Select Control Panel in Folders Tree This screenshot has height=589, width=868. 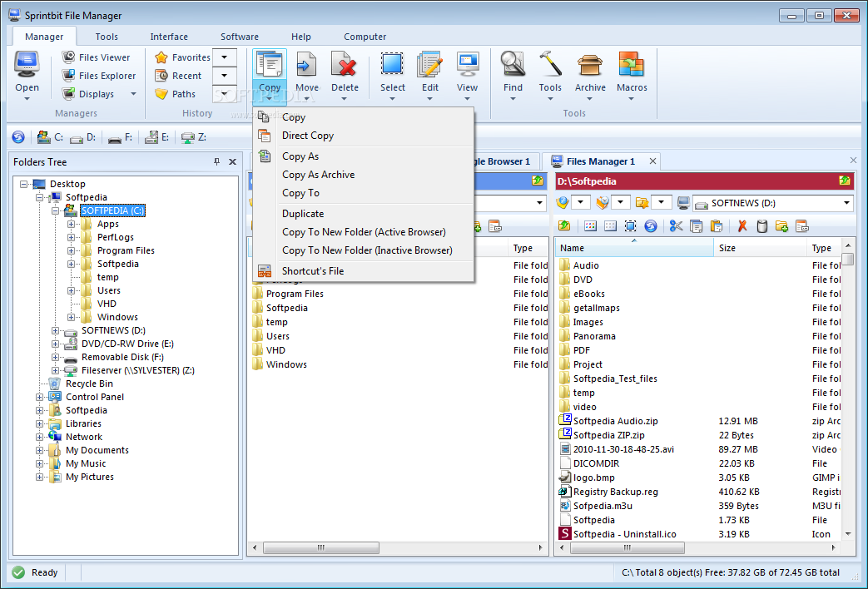95,397
